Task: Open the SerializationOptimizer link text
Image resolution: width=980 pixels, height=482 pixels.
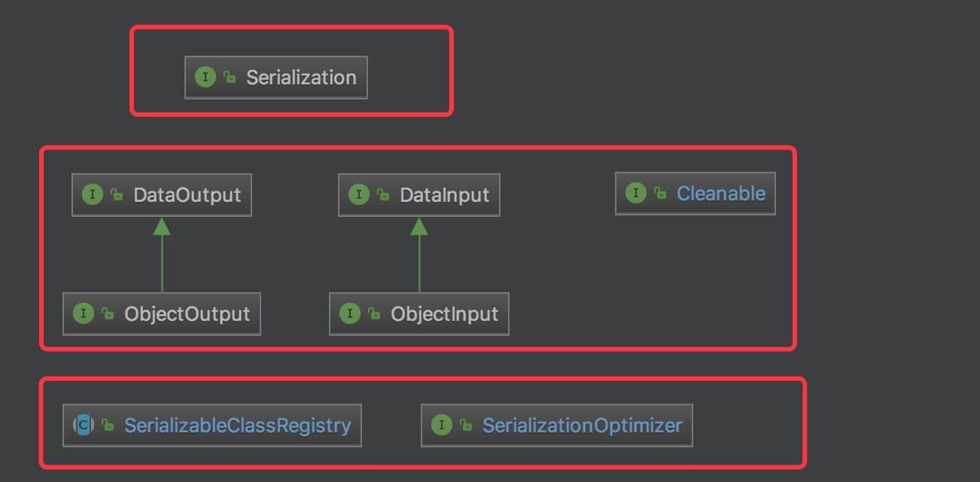Action: coord(582,426)
